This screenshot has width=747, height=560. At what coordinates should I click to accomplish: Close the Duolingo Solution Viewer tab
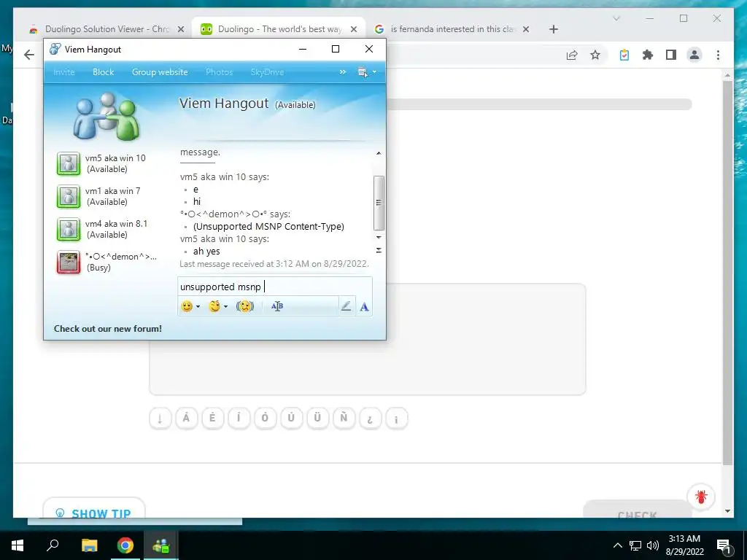tap(181, 29)
